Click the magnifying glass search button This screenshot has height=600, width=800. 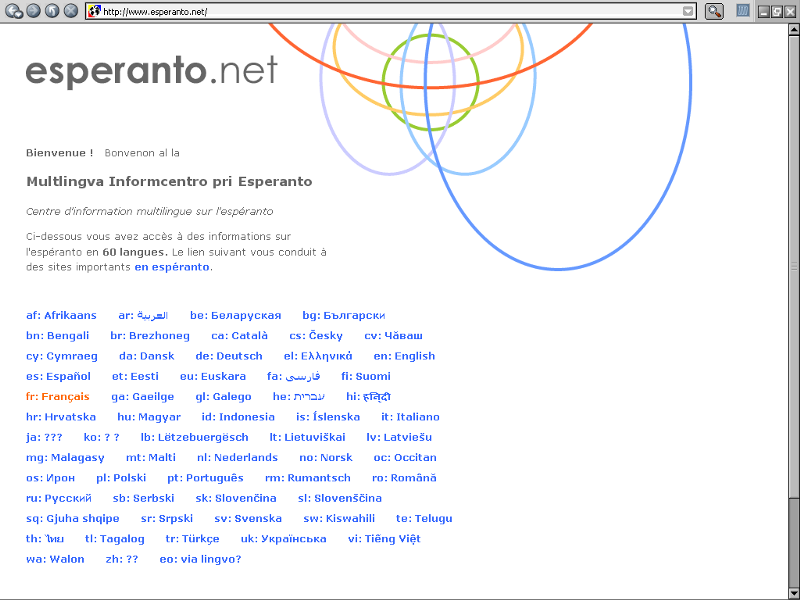714,11
